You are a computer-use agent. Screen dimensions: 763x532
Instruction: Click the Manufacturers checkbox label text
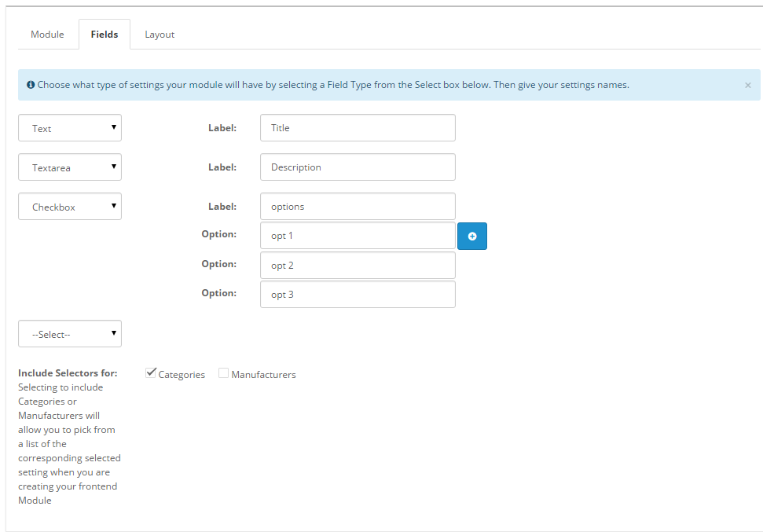click(263, 375)
